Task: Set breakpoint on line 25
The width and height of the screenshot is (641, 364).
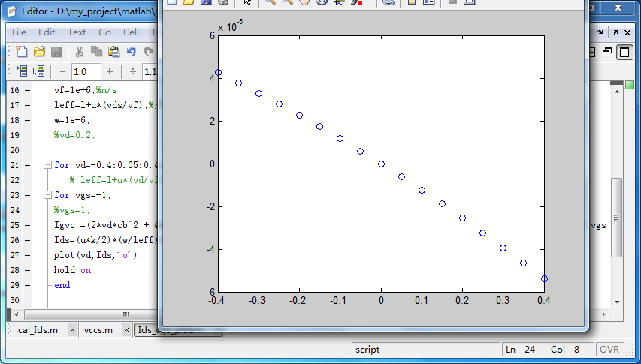Action: 27,225
